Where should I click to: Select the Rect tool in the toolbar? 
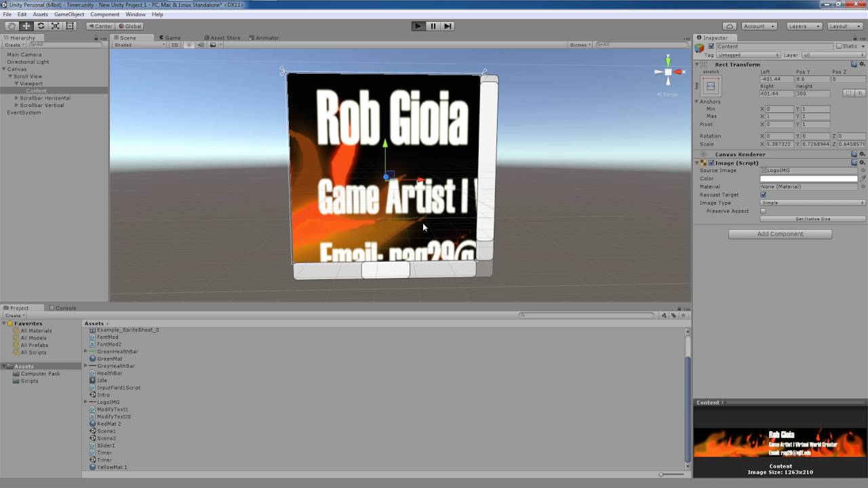tap(69, 26)
